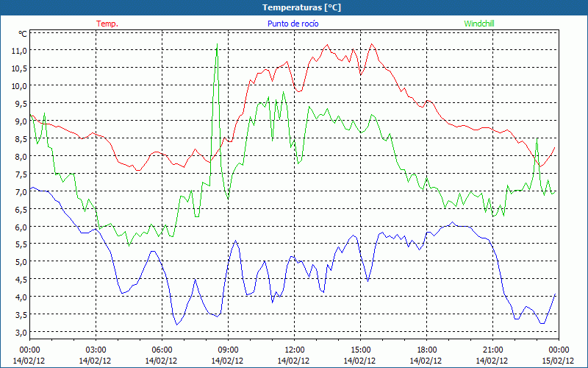Click the '8,0' y-axis value
This screenshot has width=588, height=368.
point(21,157)
